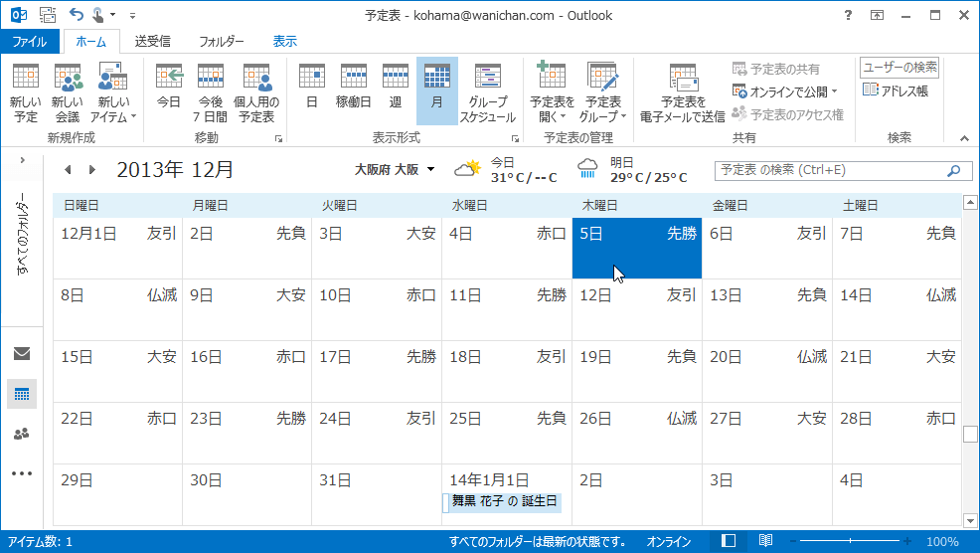Viewport: 980px width, 553px height.
Task: Create a new appointment (新しい予定)
Action: coord(26,92)
